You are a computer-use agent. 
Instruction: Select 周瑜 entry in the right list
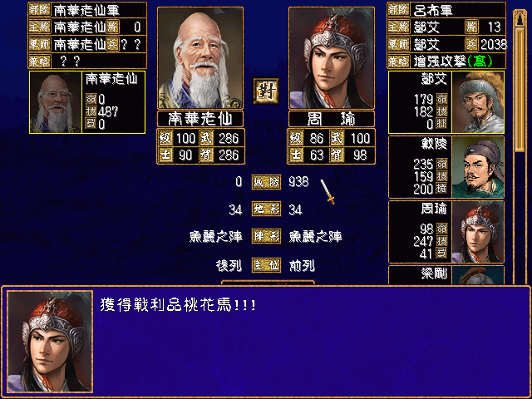coord(446,232)
